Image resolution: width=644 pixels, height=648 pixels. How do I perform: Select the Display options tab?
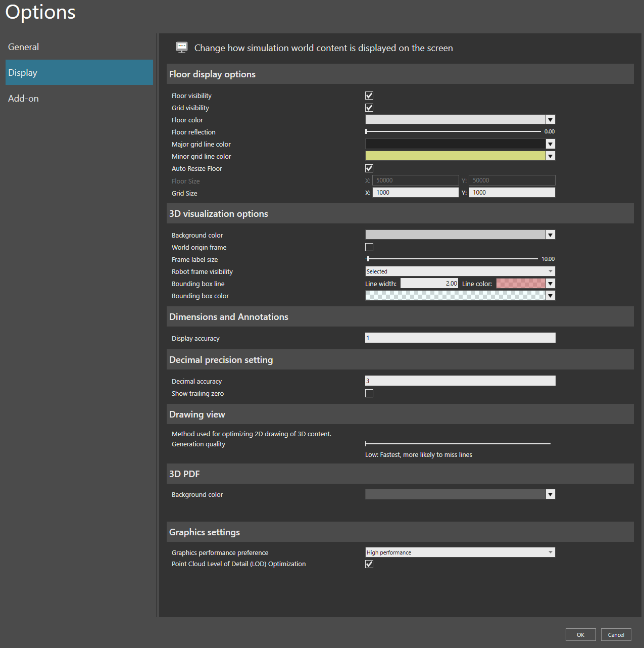[79, 72]
